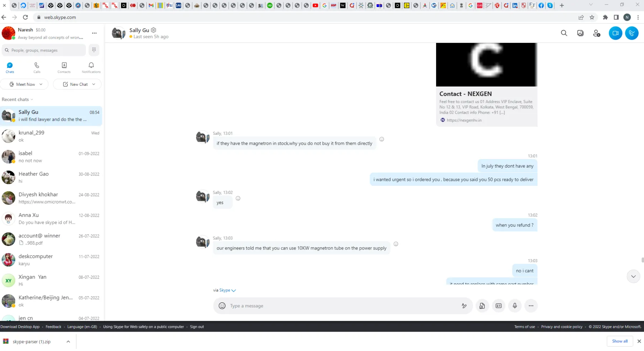Screen dimensions: 644x351
Task: Open the Katherine/Beijing Jen conversation
Action: 51,301
